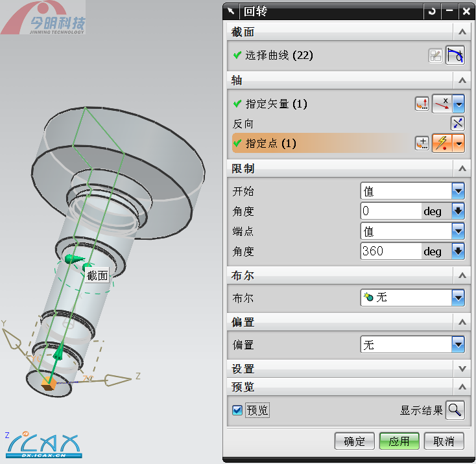476x464 pixels.
Task: Open the point dialog icon beside 指定点
Action: pyautogui.click(x=422, y=143)
